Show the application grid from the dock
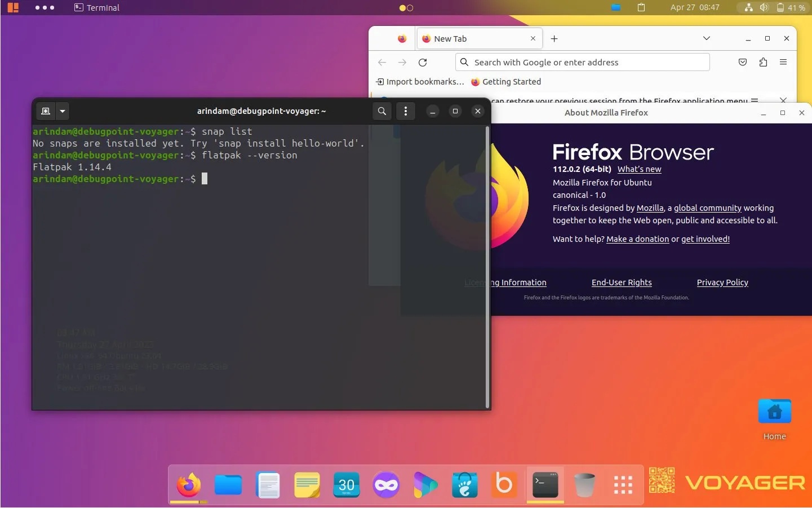This screenshot has width=812, height=508. pos(623,485)
